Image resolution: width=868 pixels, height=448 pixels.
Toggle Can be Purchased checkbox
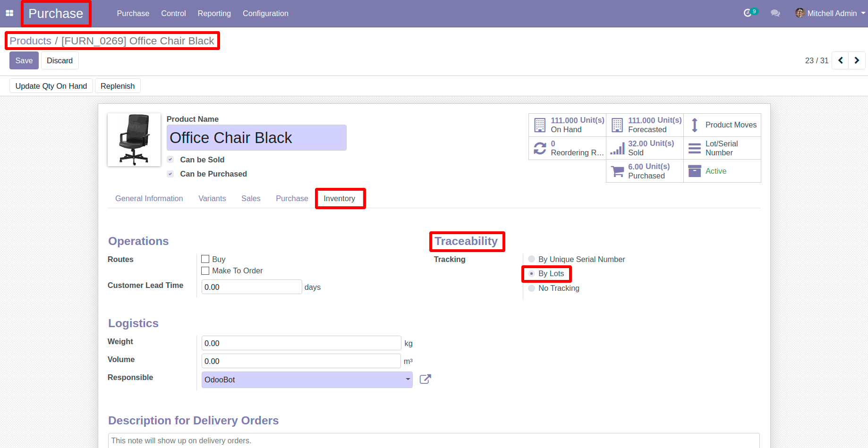click(x=170, y=174)
